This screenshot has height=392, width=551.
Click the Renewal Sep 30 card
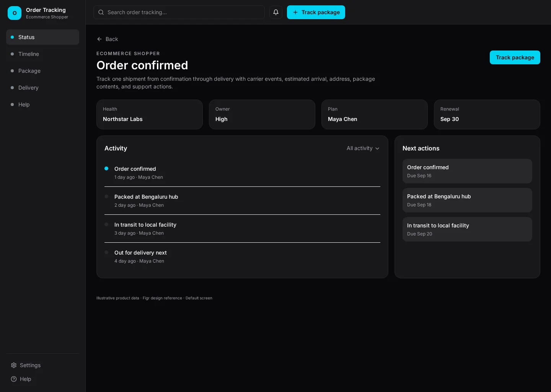point(487,114)
